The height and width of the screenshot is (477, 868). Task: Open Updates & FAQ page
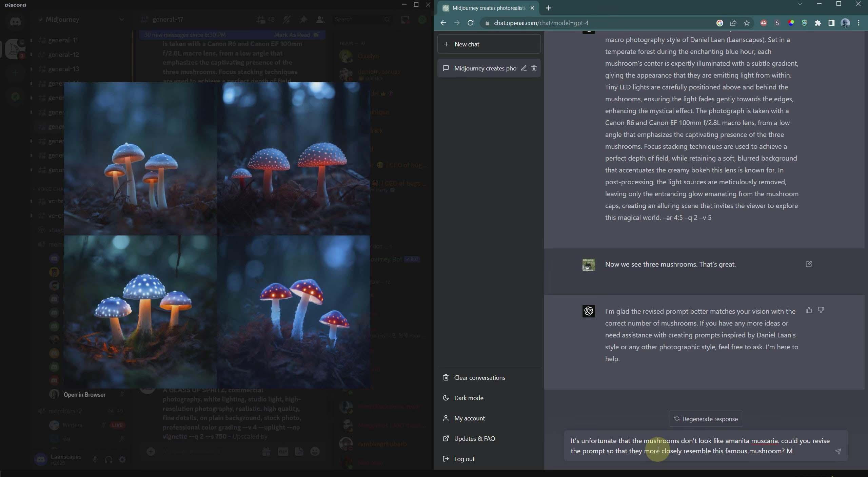pyautogui.click(x=474, y=438)
